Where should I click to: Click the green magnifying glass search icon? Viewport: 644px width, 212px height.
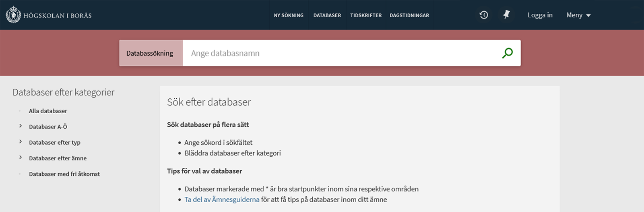(x=507, y=53)
